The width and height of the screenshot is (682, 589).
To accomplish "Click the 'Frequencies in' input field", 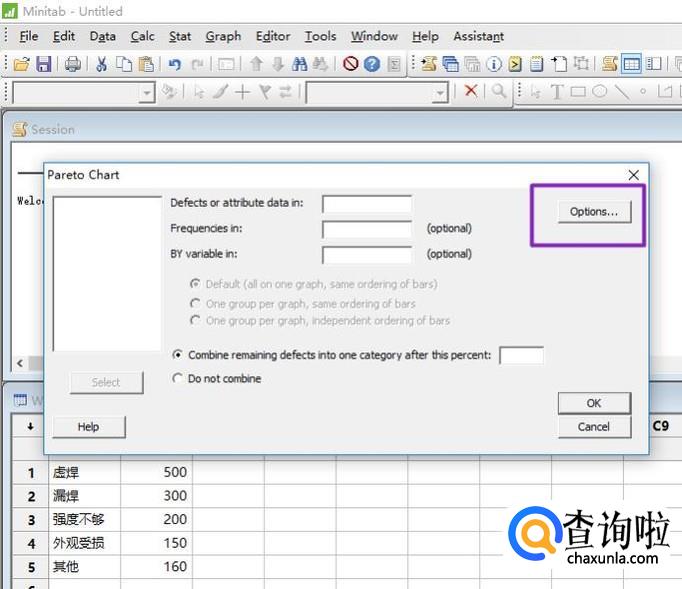I will click(x=367, y=229).
